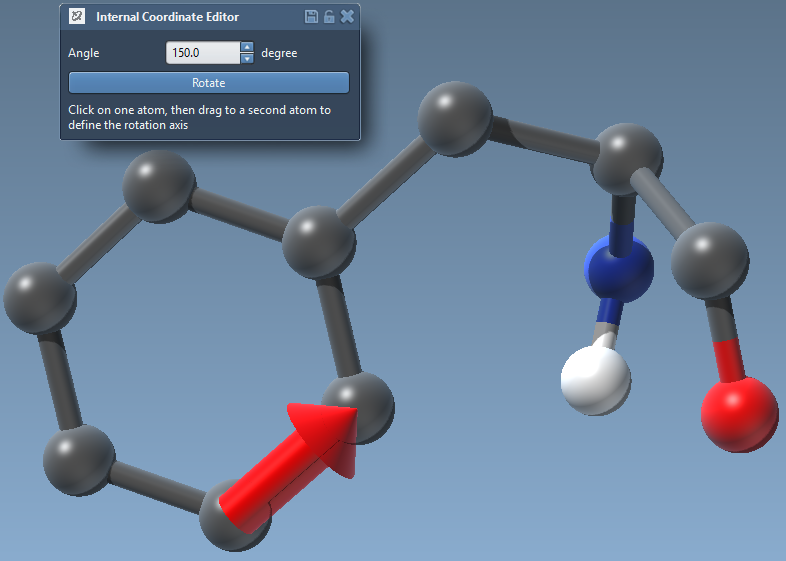Image resolution: width=786 pixels, height=561 pixels.
Task: Select the ring carbon connected to the side chain
Action: coord(319,242)
